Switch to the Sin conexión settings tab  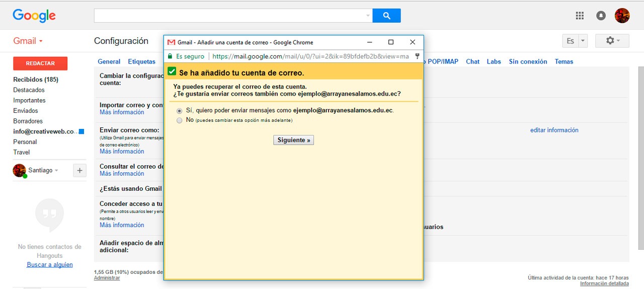pos(528,61)
